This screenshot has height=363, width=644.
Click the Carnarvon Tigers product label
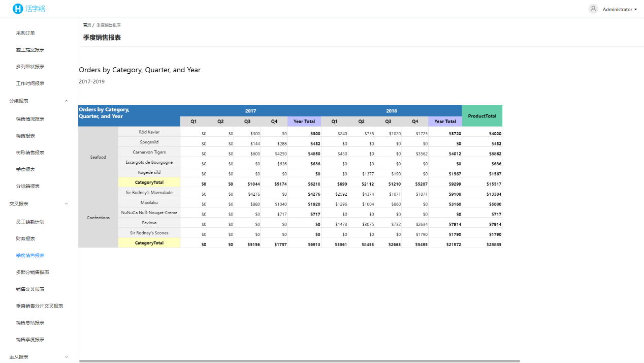149,152
